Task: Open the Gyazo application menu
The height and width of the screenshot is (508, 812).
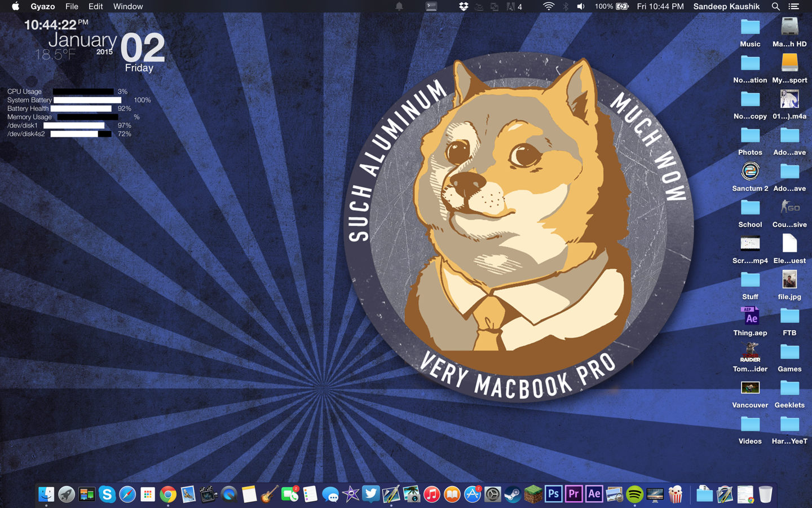Action: (43, 6)
